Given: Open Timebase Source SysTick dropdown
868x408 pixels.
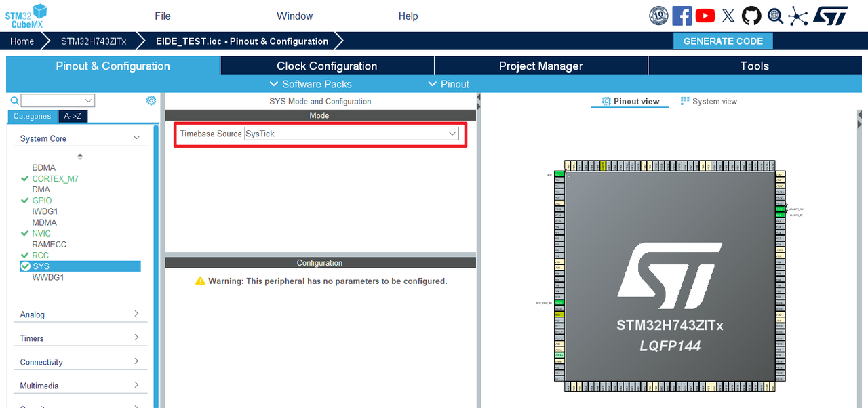Looking at the screenshot, I should click(351, 134).
